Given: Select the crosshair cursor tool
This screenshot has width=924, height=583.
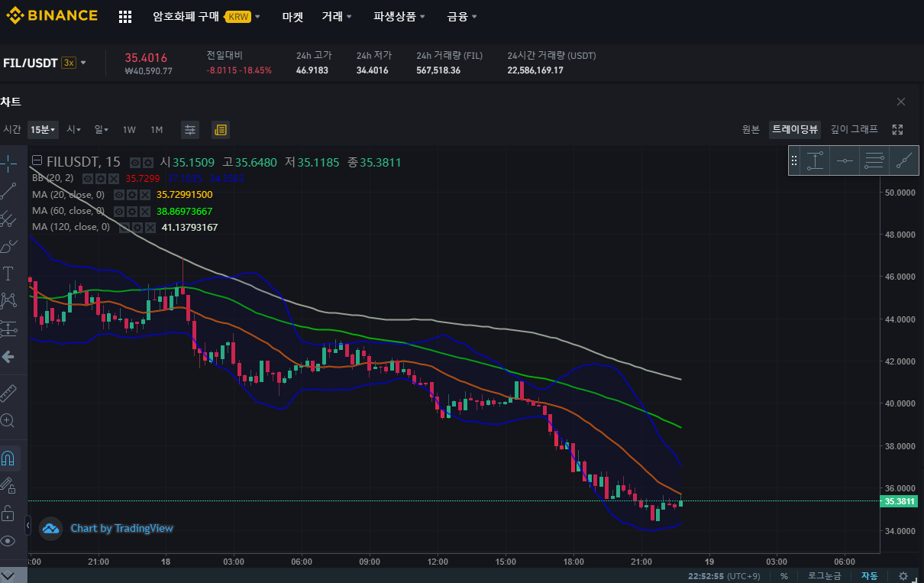Looking at the screenshot, I should 8,163.
